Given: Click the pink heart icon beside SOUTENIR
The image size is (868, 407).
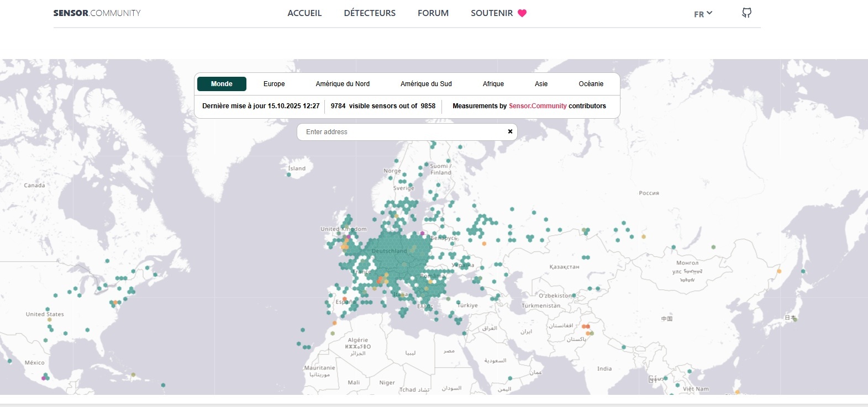Looking at the screenshot, I should pos(522,13).
